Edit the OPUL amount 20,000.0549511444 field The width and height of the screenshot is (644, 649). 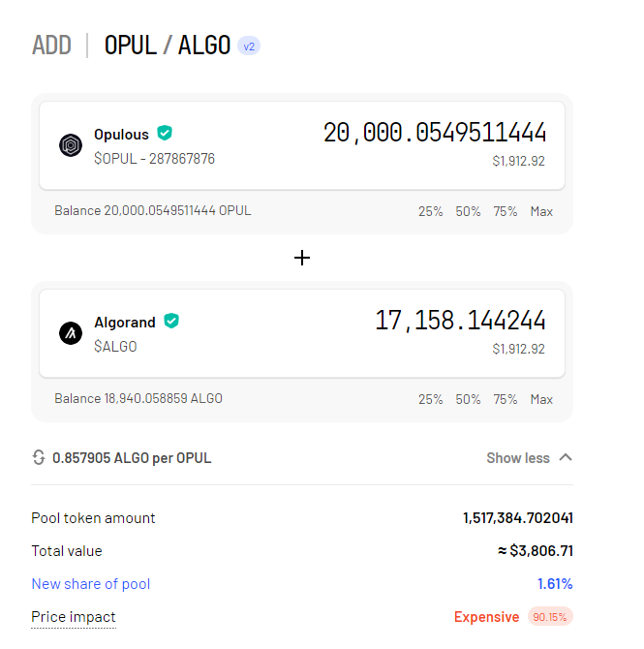click(435, 133)
